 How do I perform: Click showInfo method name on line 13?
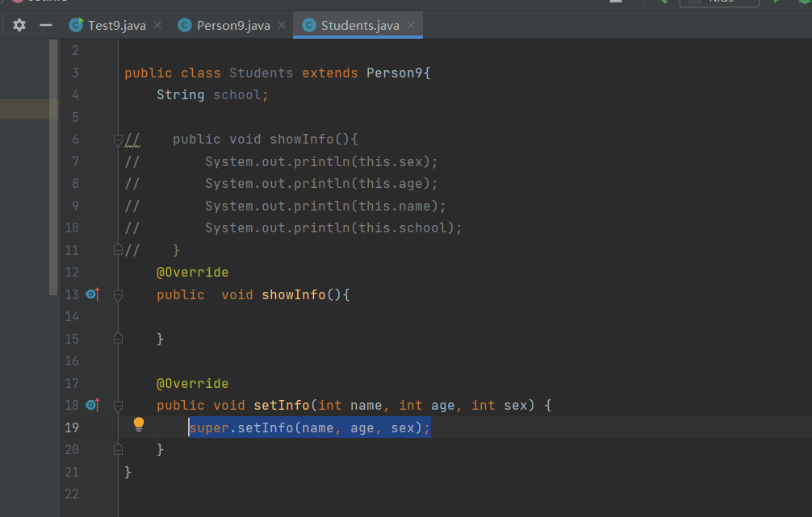(x=294, y=294)
